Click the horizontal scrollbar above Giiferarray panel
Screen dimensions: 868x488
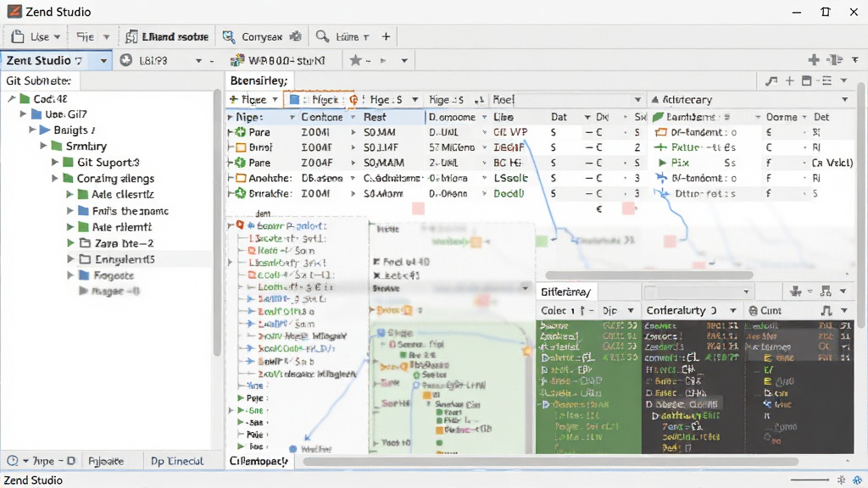pyautogui.click(x=648, y=275)
